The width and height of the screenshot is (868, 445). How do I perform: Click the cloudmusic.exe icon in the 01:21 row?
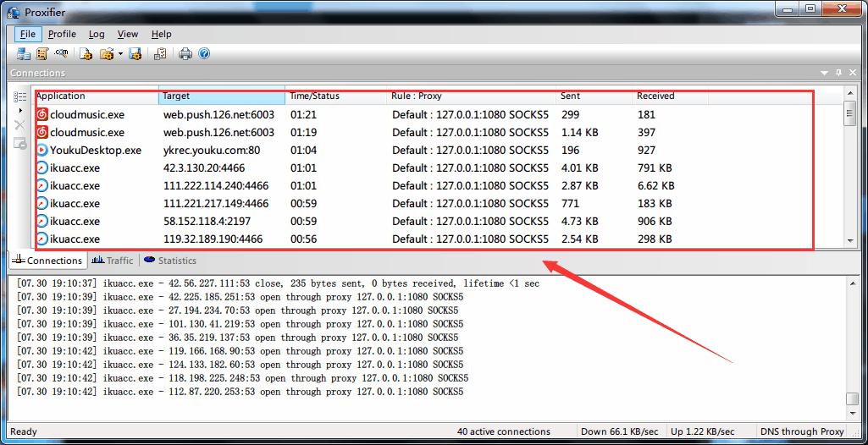coord(42,115)
